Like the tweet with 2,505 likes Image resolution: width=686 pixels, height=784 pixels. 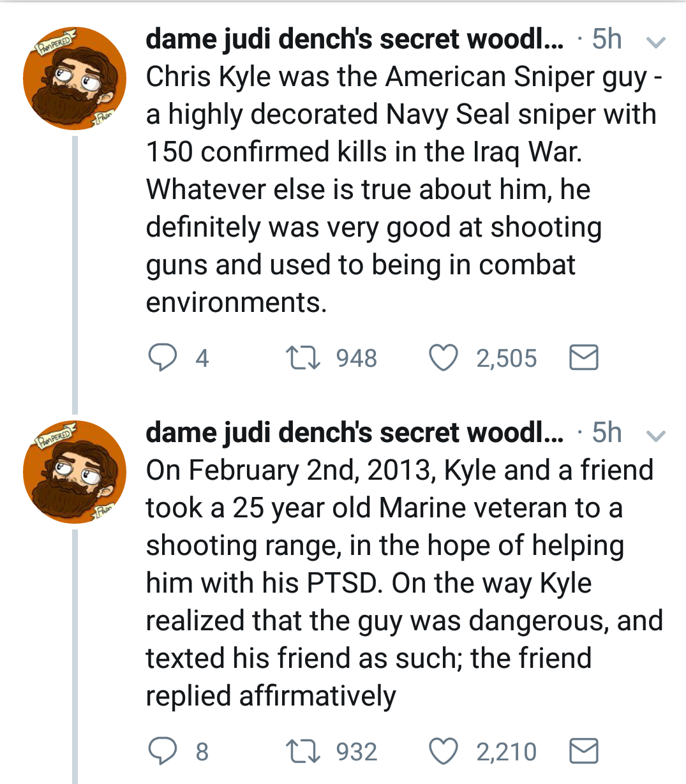(444, 358)
